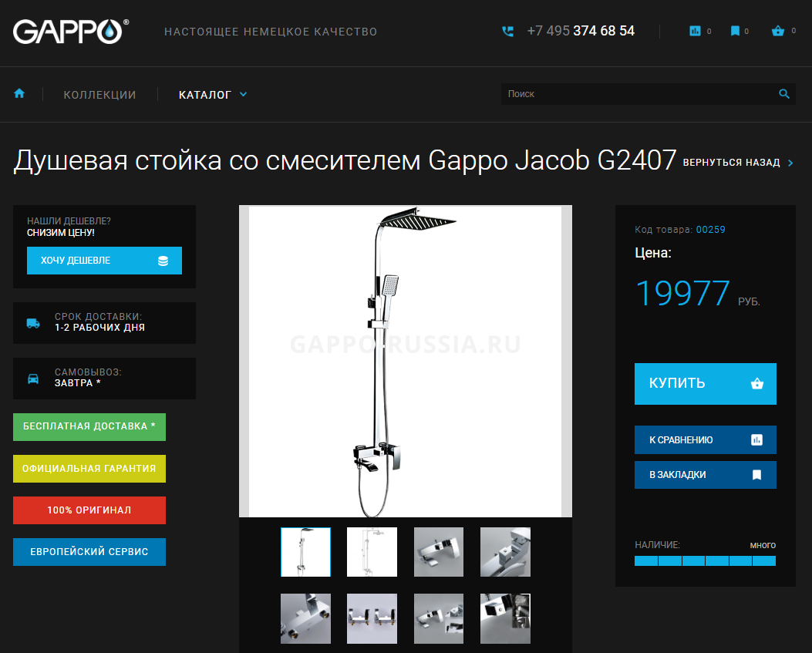
Task: Select the second product thumbnail
Action: (372, 552)
